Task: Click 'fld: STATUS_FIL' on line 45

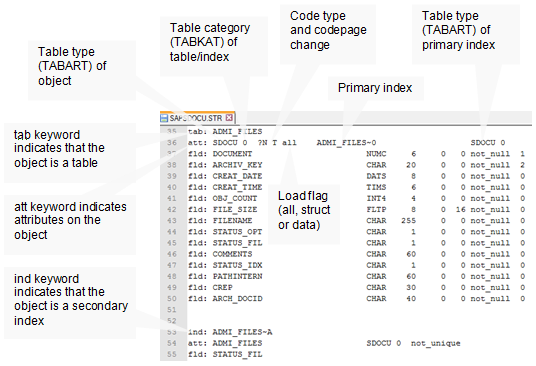Action: coord(225,243)
